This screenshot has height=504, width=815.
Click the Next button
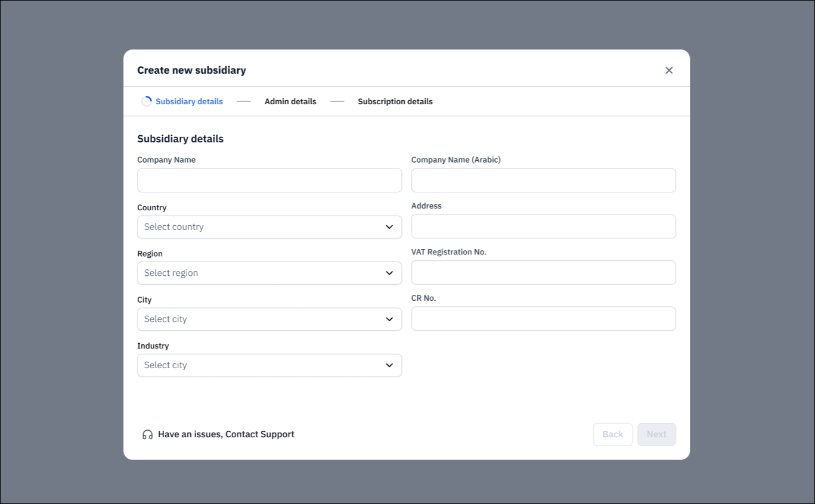[x=656, y=434]
